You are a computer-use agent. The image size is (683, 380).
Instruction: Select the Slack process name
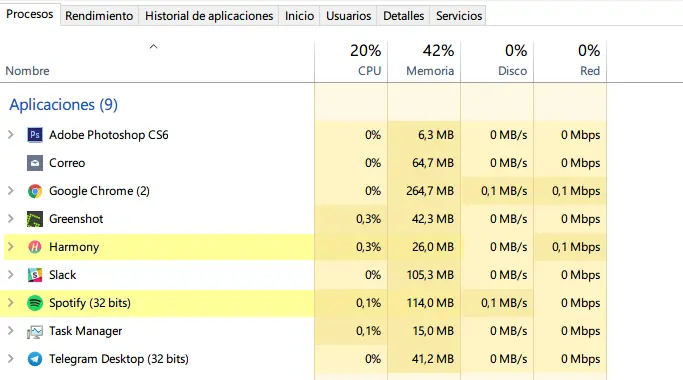pyautogui.click(x=63, y=275)
